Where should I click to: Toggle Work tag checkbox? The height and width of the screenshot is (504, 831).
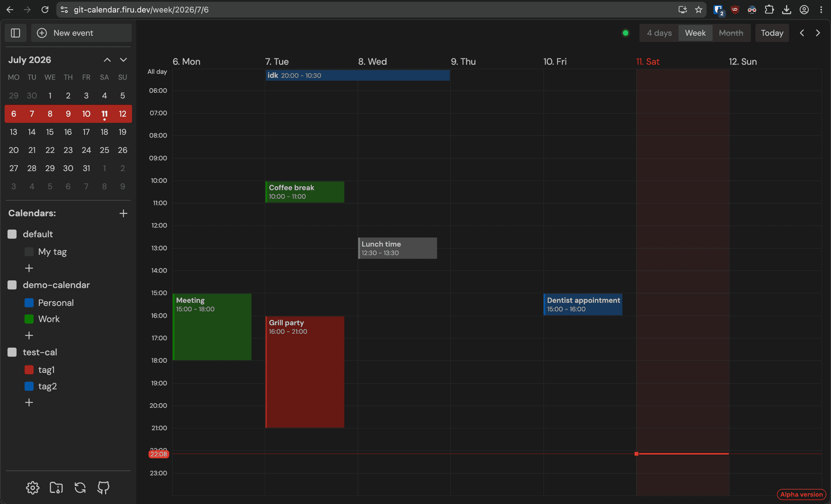click(x=29, y=319)
